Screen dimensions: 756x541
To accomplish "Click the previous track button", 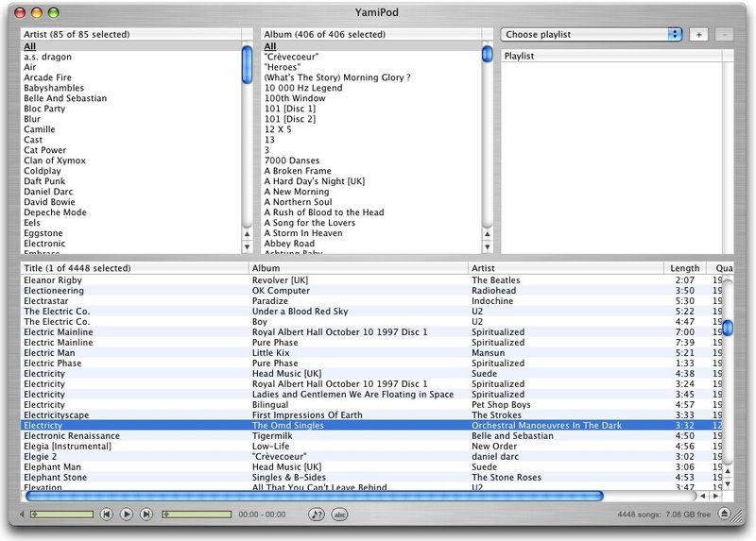I will [107, 515].
